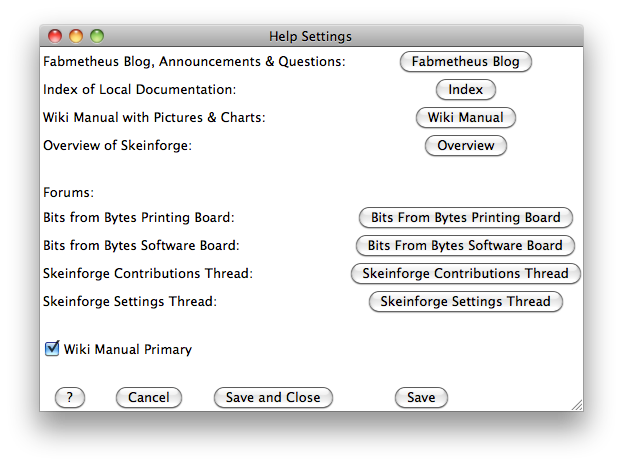Viewport: 623px width, 466px height.
Task: Open the Fabmetheus Blog button
Action: click(466, 62)
